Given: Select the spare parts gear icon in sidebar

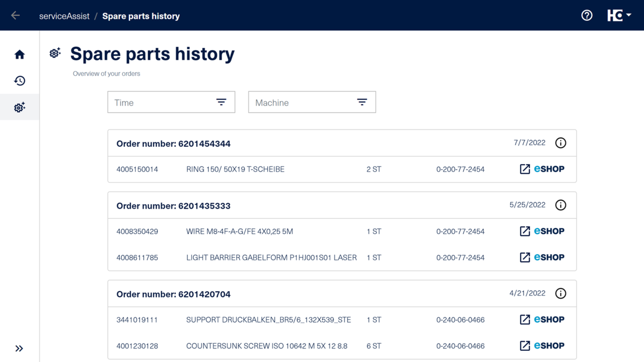Looking at the screenshot, I should tap(19, 107).
